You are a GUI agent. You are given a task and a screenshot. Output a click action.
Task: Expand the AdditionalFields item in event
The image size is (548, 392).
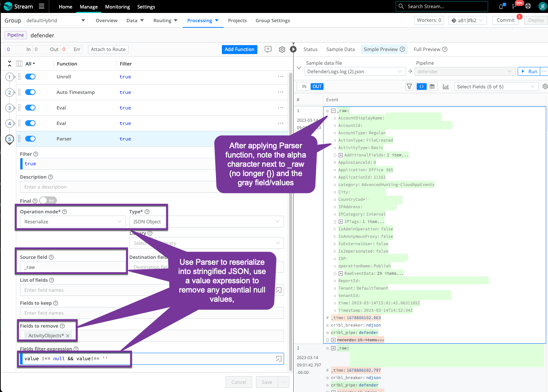tap(341, 155)
